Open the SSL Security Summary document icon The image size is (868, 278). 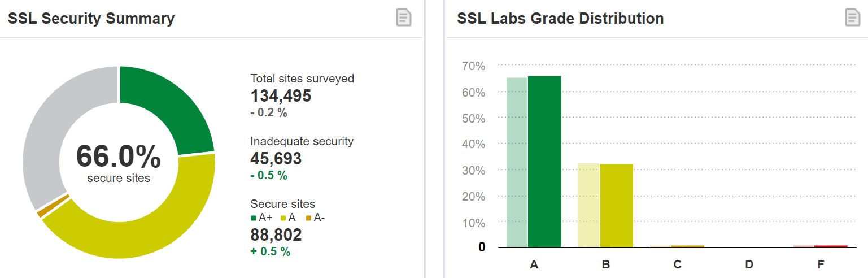(403, 18)
